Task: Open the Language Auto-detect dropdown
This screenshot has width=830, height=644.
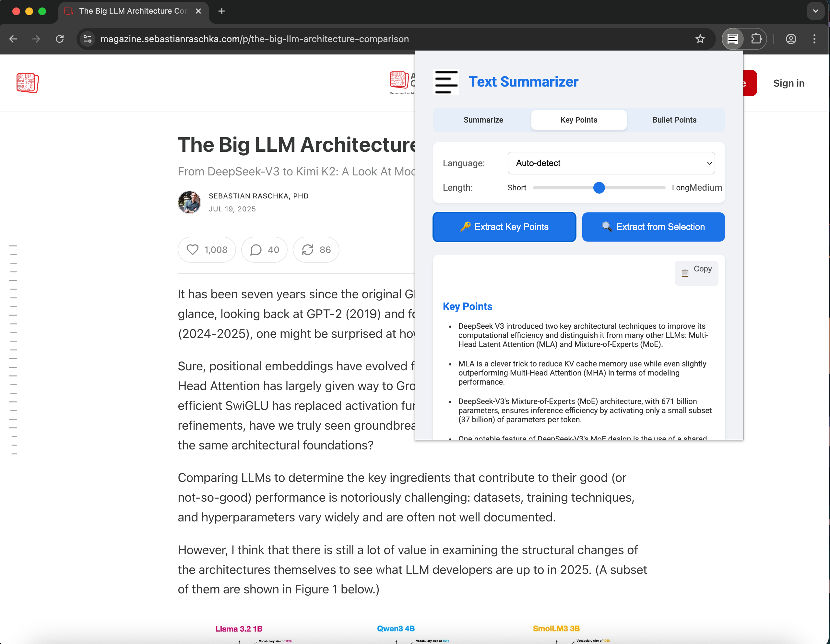Action: pyautogui.click(x=611, y=163)
